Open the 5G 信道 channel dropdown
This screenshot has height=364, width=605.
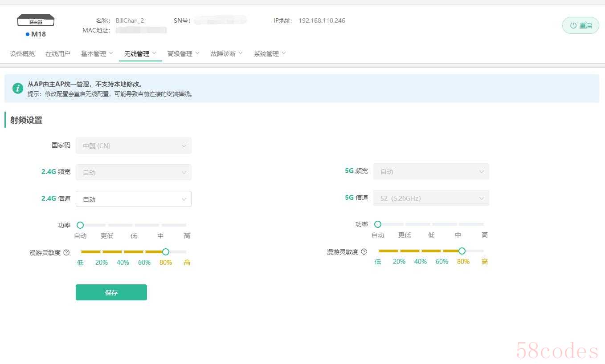[x=431, y=198]
